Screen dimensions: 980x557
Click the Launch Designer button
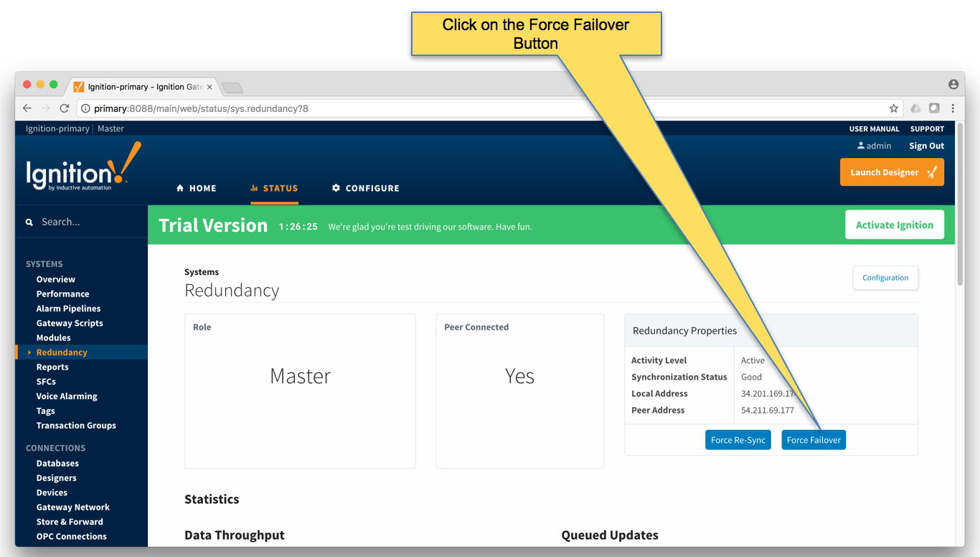click(892, 172)
